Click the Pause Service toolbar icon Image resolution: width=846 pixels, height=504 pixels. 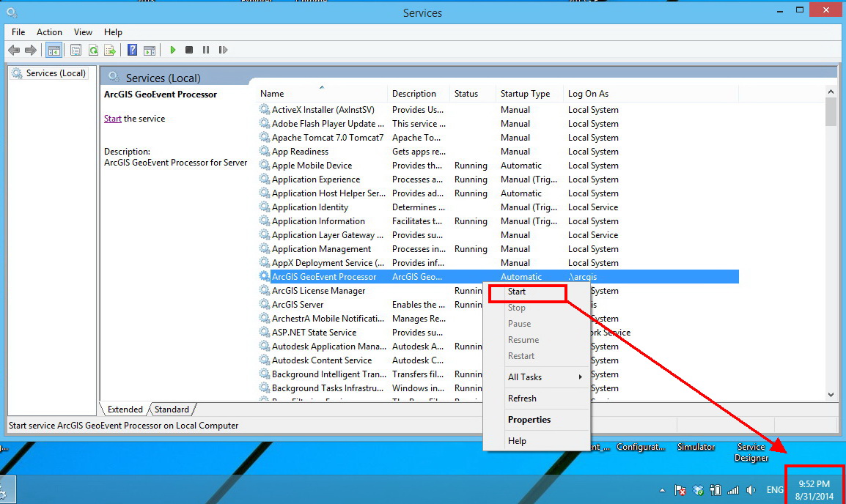(x=205, y=50)
